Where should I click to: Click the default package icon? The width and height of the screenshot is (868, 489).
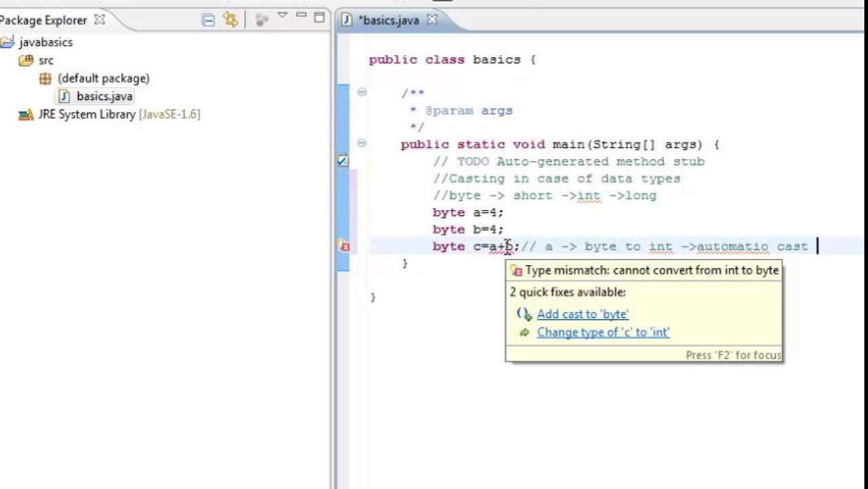[x=46, y=78]
